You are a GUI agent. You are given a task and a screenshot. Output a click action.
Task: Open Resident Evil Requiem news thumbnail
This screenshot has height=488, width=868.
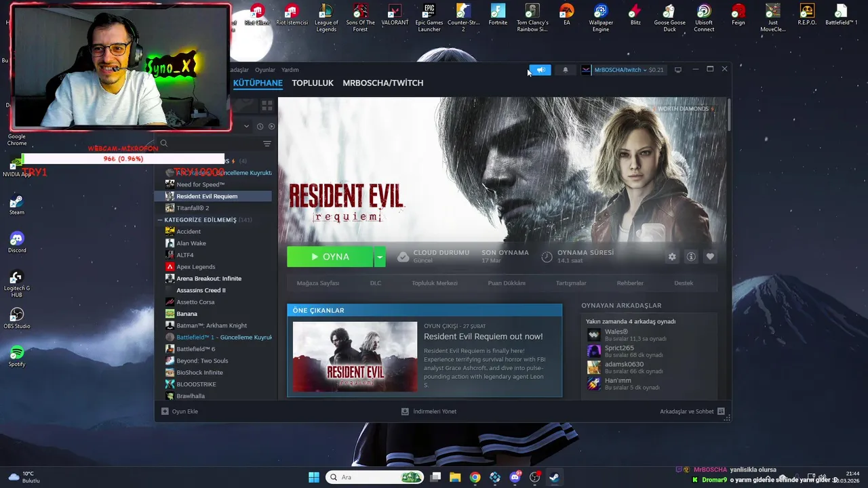click(x=355, y=357)
